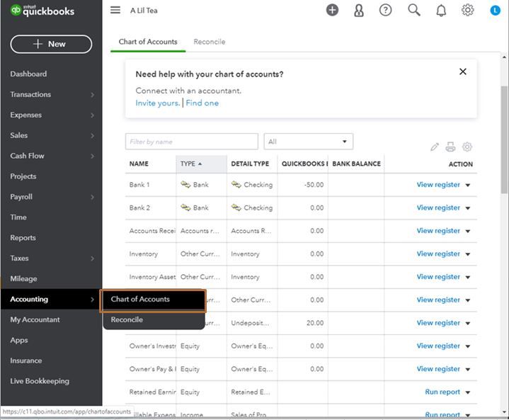
Task: Click the Invite yours link
Action: coord(158,103)
